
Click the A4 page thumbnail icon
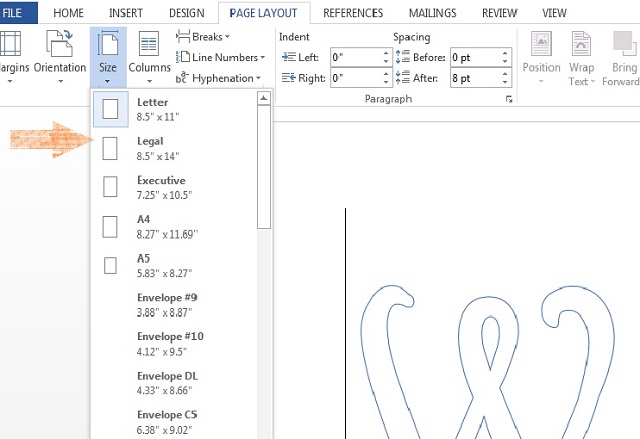click(x=110, y=227)
